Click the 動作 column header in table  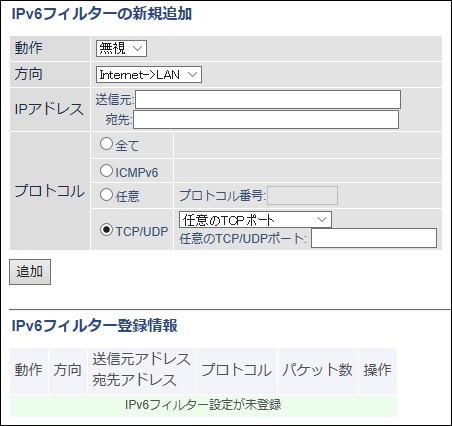[29, 371]
